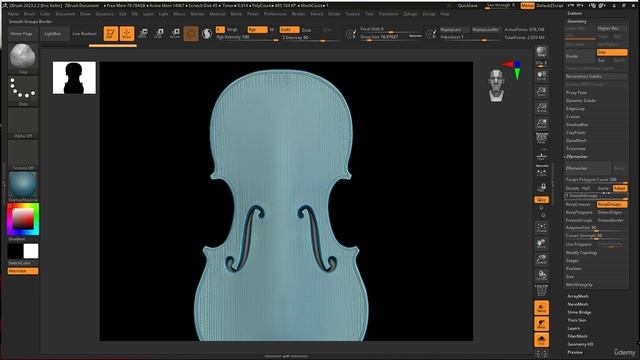Expand the ShadowBox section
Screen dimensions: 640x360
pyautogui.click(x=577, y=124)
